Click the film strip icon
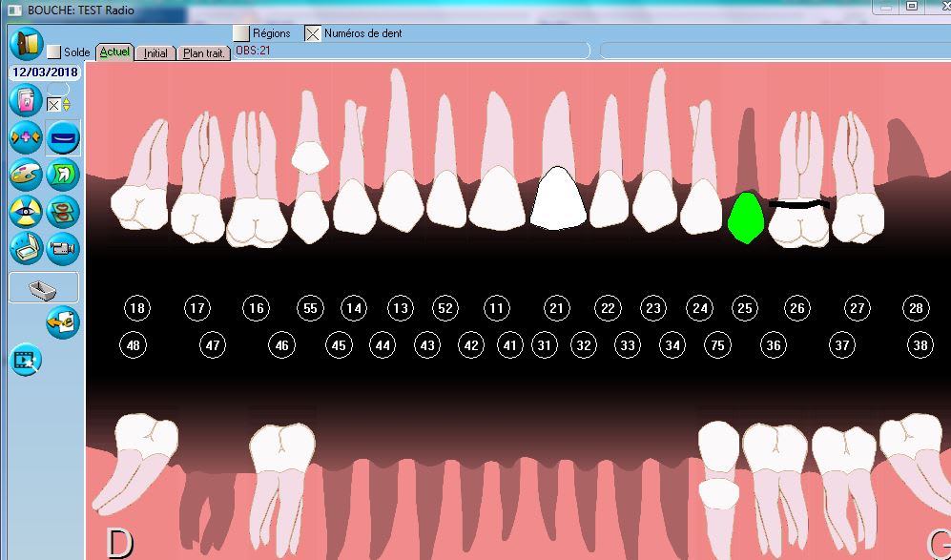Viewport: 951px width, 560px height. click(x=26, y=361)
